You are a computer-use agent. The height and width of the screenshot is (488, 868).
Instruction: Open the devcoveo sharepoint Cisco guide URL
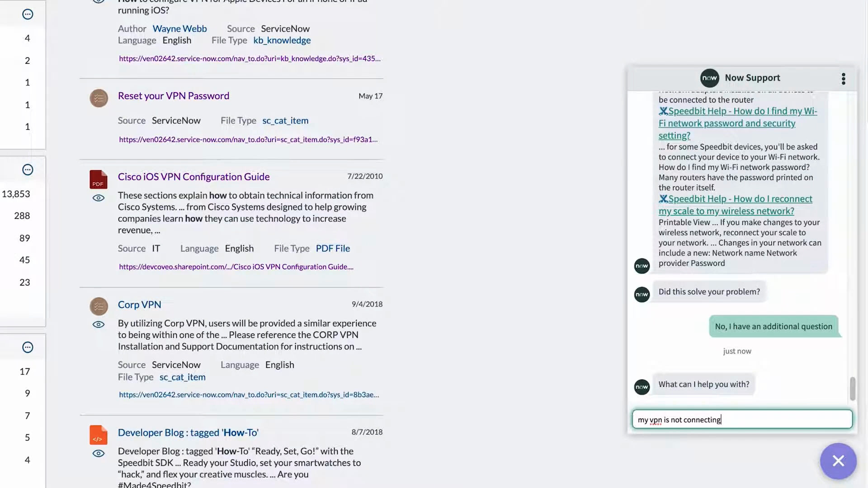236,267
